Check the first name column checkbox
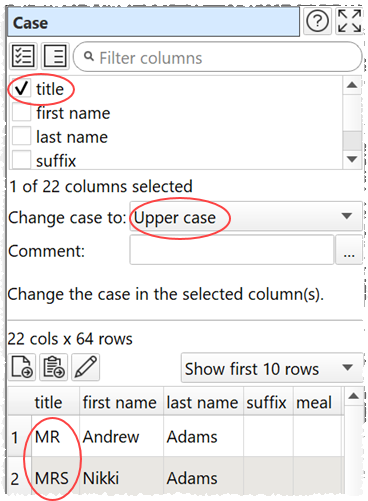This screenshot has width=368, height=501. click(x=21, y=112)
